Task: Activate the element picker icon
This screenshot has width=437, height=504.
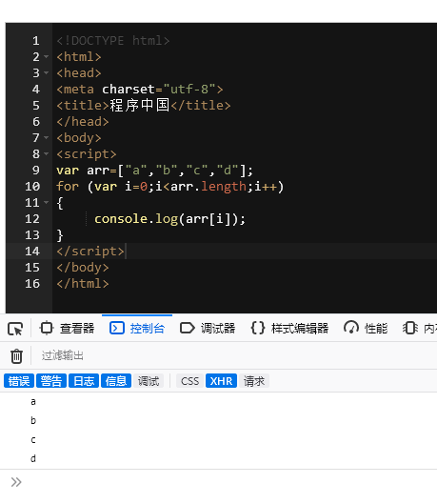Action: pyautogui.click(x=15, y=329)
